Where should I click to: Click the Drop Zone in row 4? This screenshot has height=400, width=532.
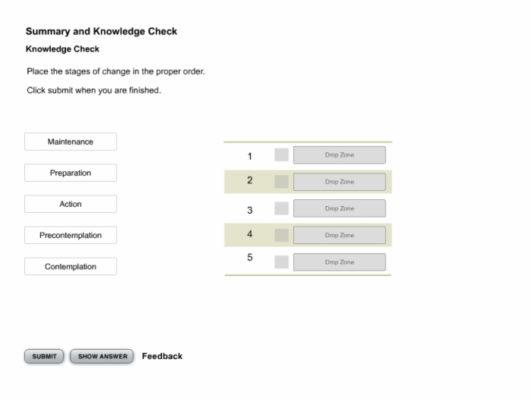pyautogui.click(x=340, y=235)
